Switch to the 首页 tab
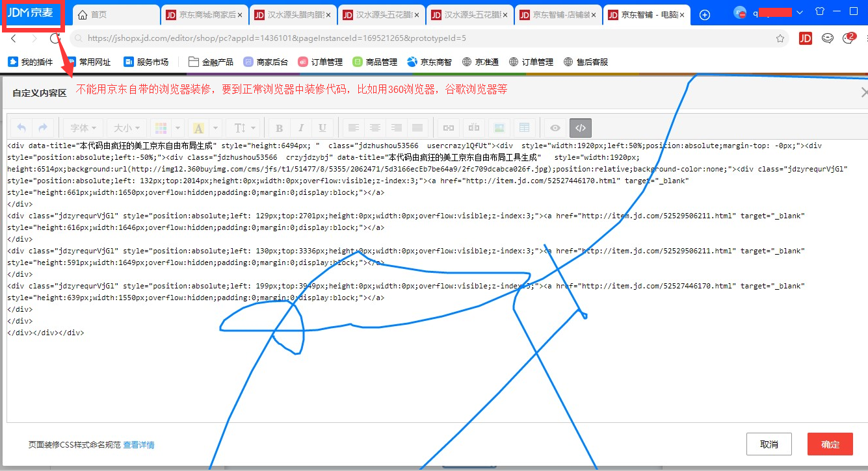This screenshot has width=868, height=471. coord(115,14)
